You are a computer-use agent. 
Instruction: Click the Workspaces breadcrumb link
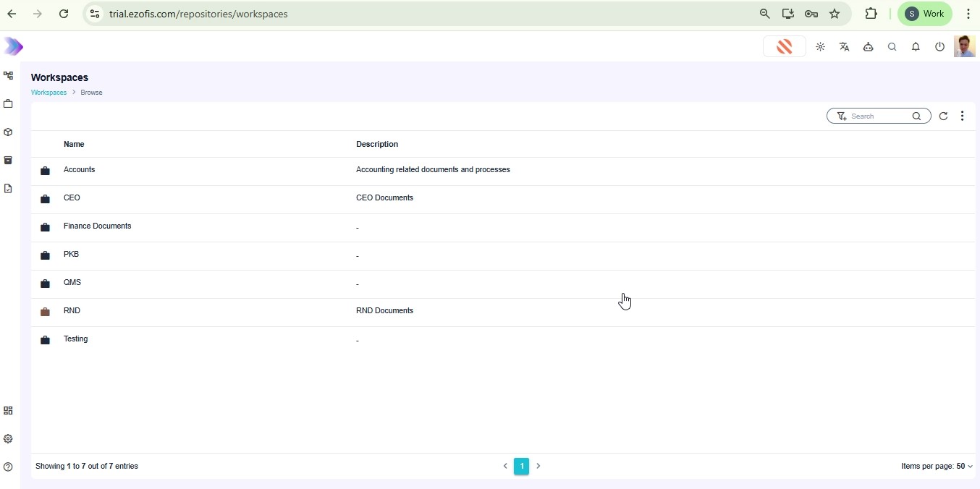click(x=48, y=93)
